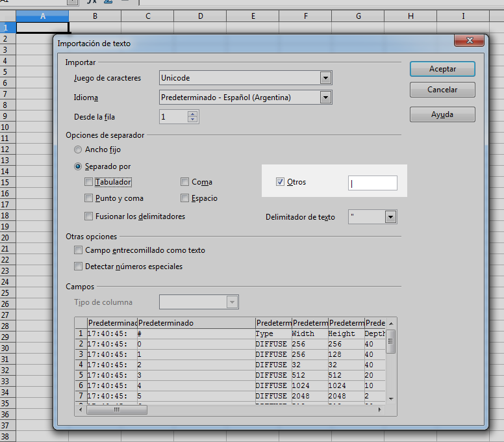
Task: Open the Idioma language dropdown
Action: [x=325, y=97]
